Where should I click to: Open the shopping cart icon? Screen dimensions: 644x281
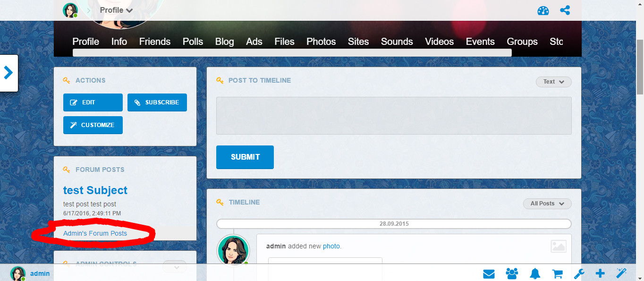coord(558,273)
